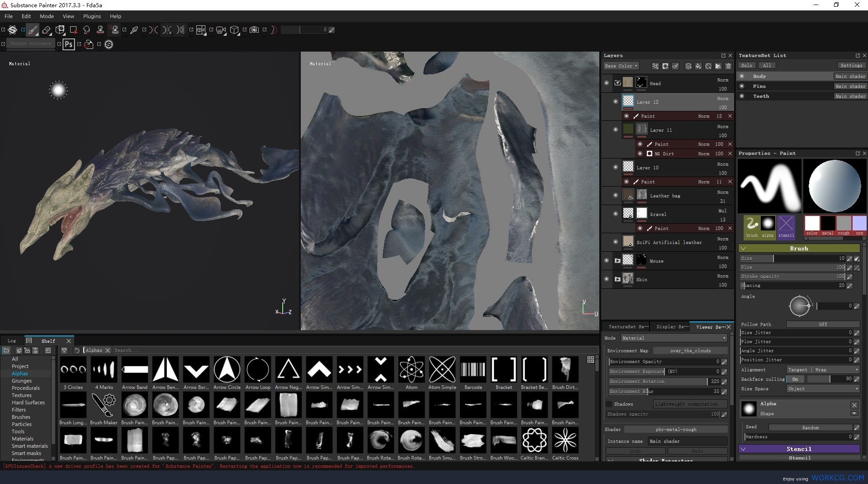
Task: Open the Size Space Object dropdown
Action: (823, 389)
